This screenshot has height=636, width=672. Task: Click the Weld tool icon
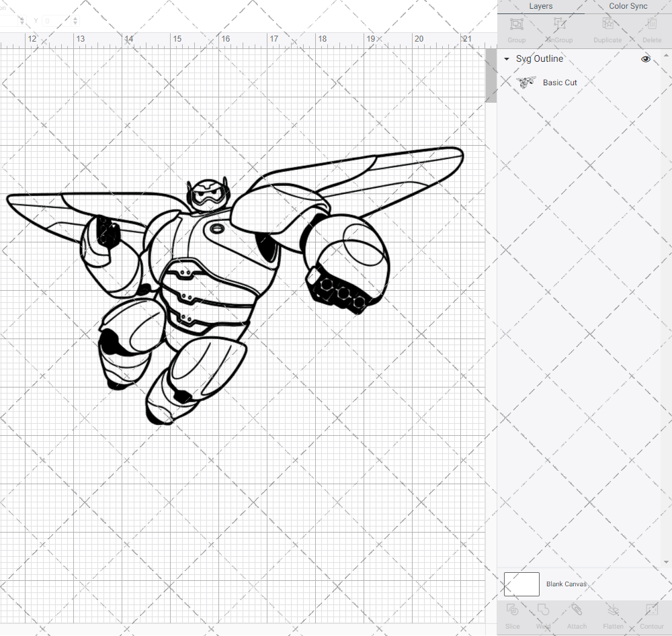pyautogui.click(x=543, y=609)
